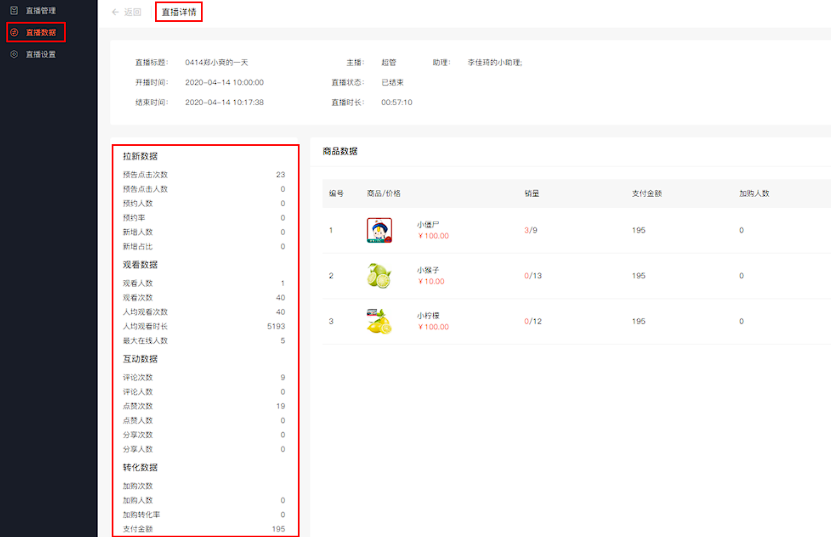This screenshot has height=537, width=831.
Task: Click the 加购转化率 label
Action: click(x=142, y=515)
